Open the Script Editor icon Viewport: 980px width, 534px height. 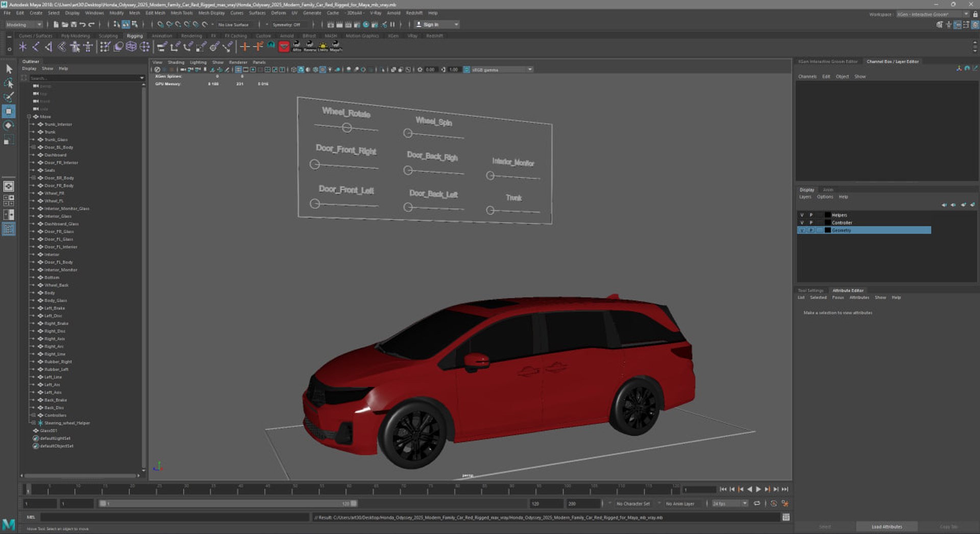tap(786, 518)
